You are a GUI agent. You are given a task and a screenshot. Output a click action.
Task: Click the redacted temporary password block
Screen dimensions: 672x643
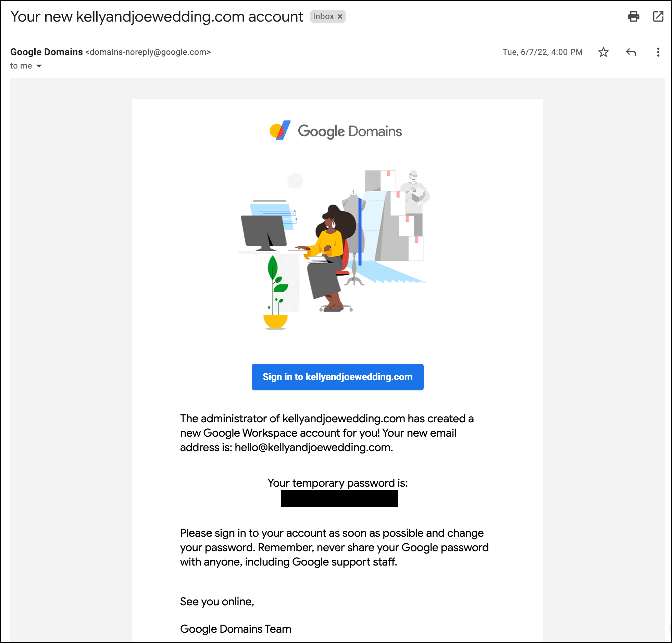pos(339,498)
